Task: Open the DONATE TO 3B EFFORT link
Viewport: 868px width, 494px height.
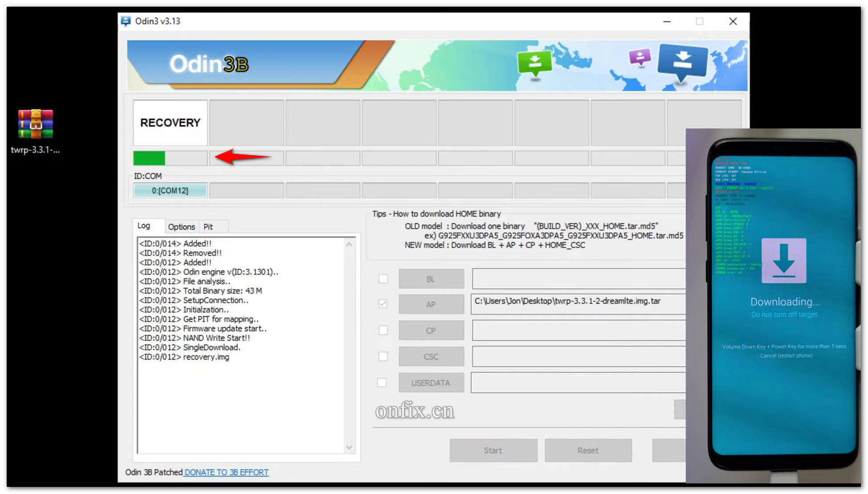Action: click(x=226, y=472)
